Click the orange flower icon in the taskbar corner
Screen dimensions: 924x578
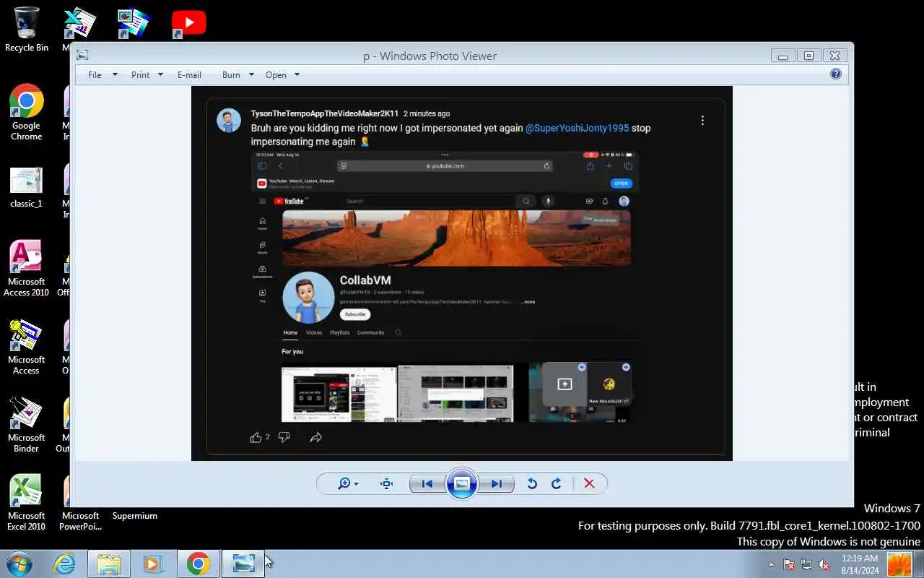point(899,564)
